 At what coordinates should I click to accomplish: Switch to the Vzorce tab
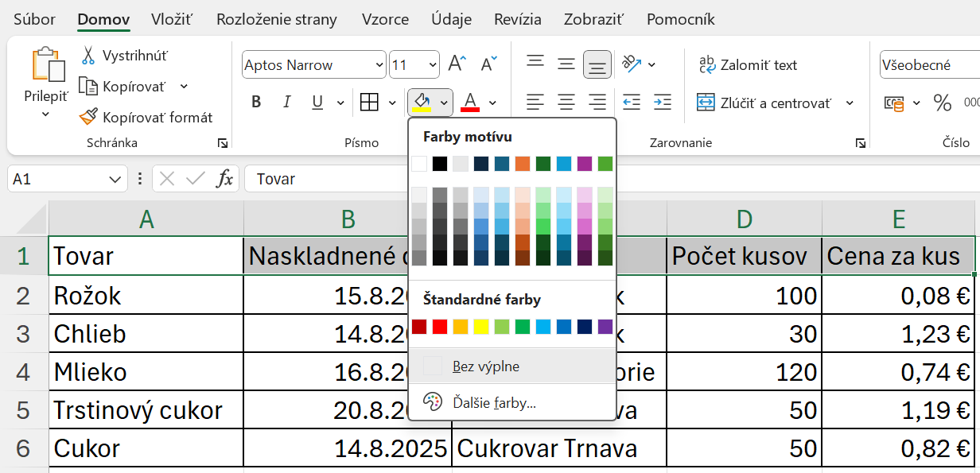click(x=385, y=19)
